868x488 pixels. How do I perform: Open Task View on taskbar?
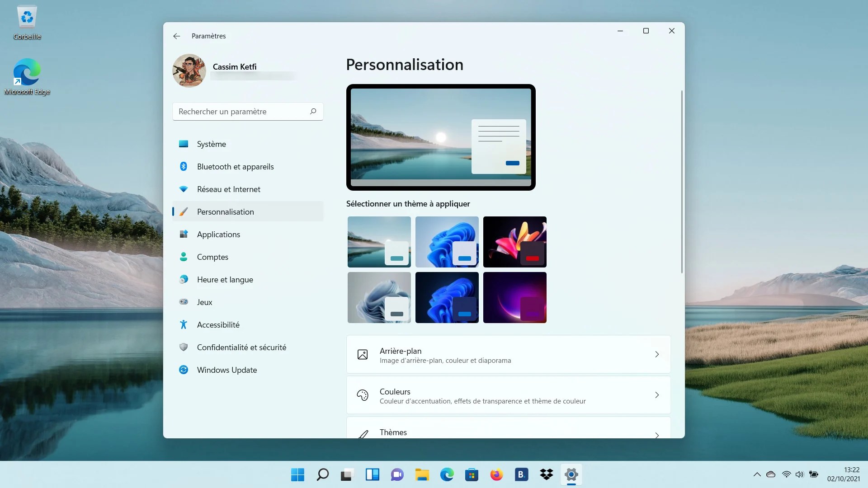(347, 475)
